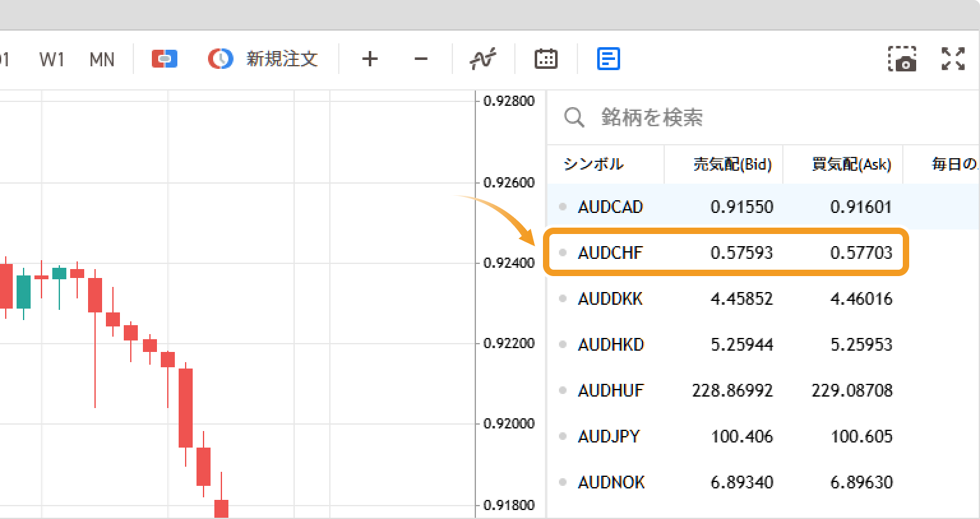Click AUDCAD bid value 0.91550
Viewport: 980px width, 519px height.
[741, 207]
